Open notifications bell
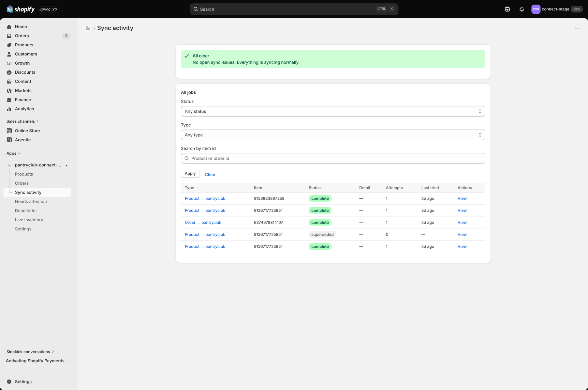 tap(522, 9)
